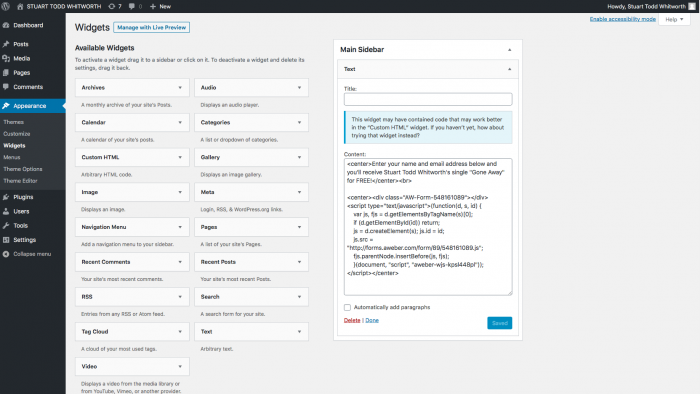The width and height of the screenshot is (700, 394).
Task: Click the Pages icon in sidebar
Action: [x=6, y=73]
